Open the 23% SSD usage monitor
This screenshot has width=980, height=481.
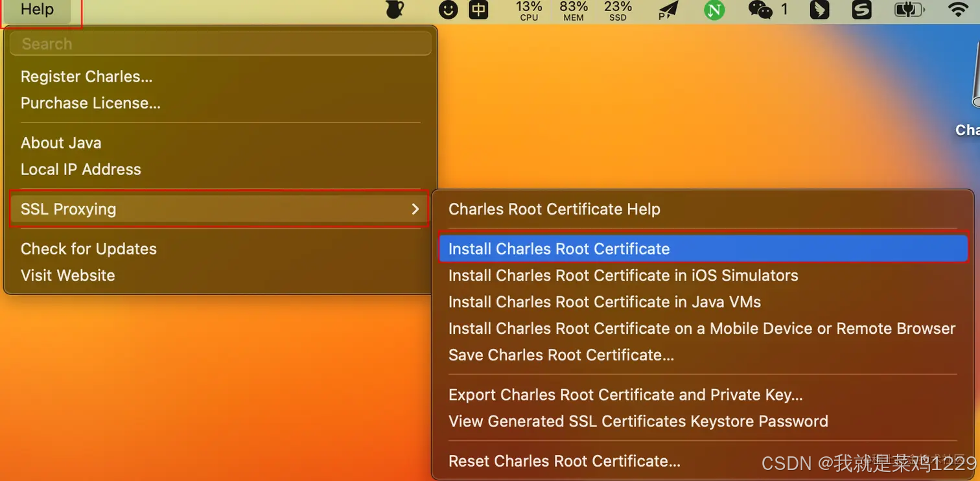click(x=618, y=10)
